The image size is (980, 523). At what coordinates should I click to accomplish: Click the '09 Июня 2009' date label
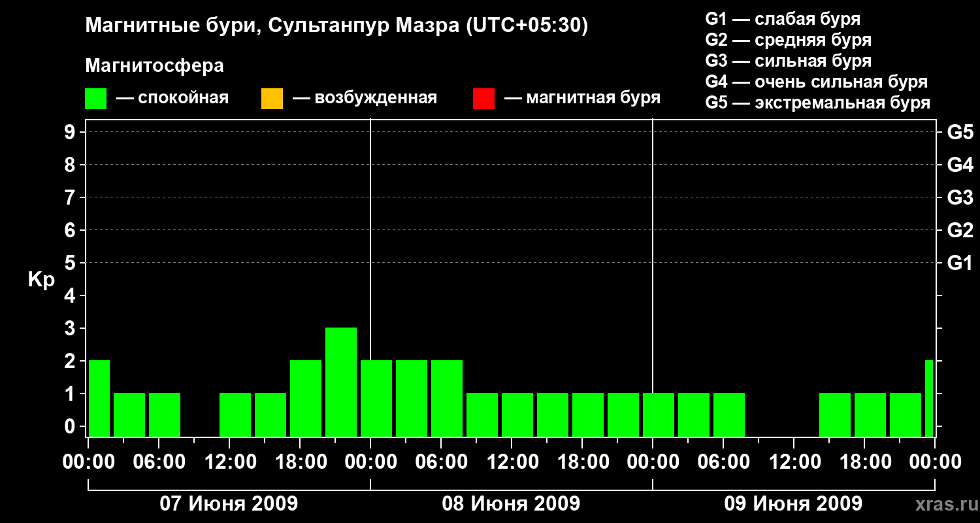793,504
